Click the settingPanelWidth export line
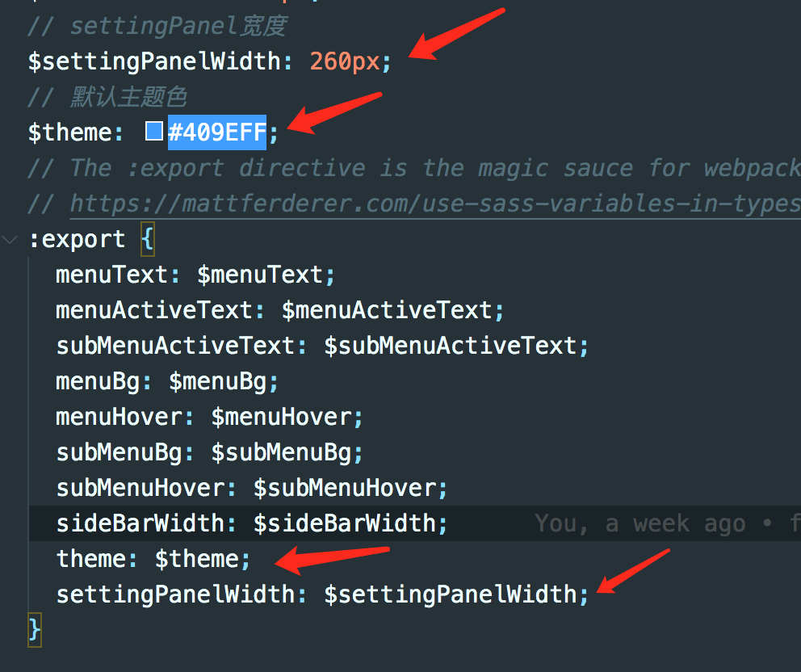This screenshot has height=672, width=801. point(321,594)
